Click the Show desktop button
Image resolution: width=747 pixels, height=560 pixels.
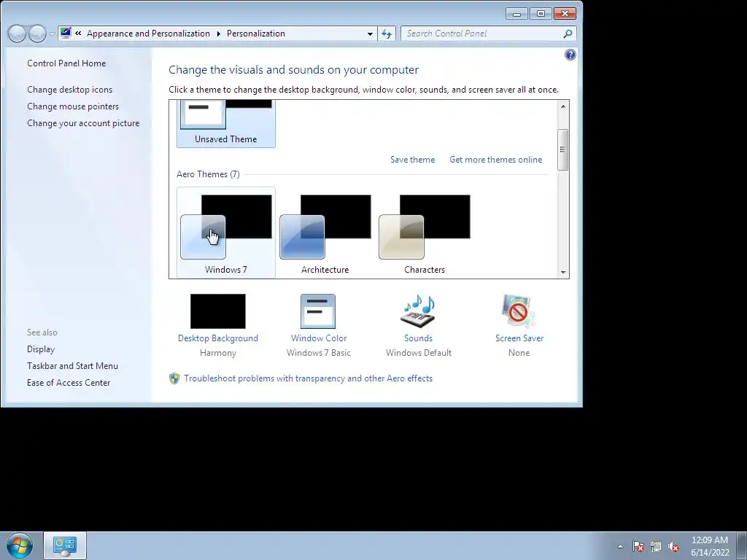tap(742, 545)
